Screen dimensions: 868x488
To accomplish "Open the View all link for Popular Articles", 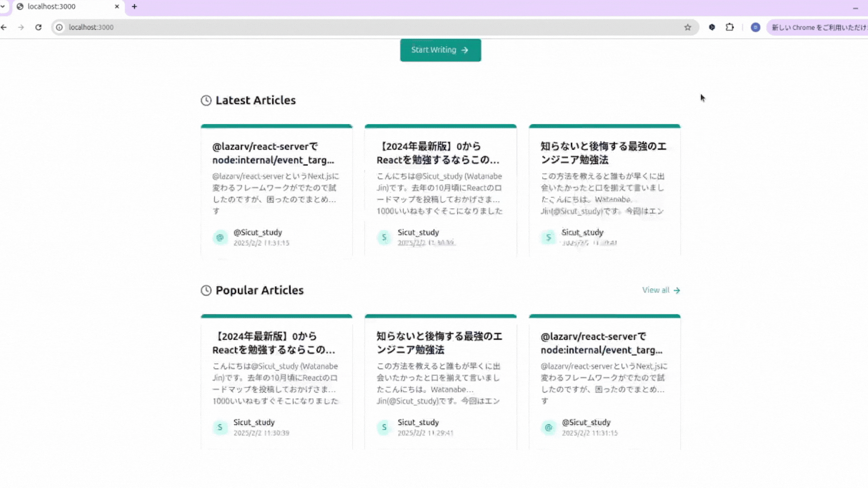I will (655, 290).
